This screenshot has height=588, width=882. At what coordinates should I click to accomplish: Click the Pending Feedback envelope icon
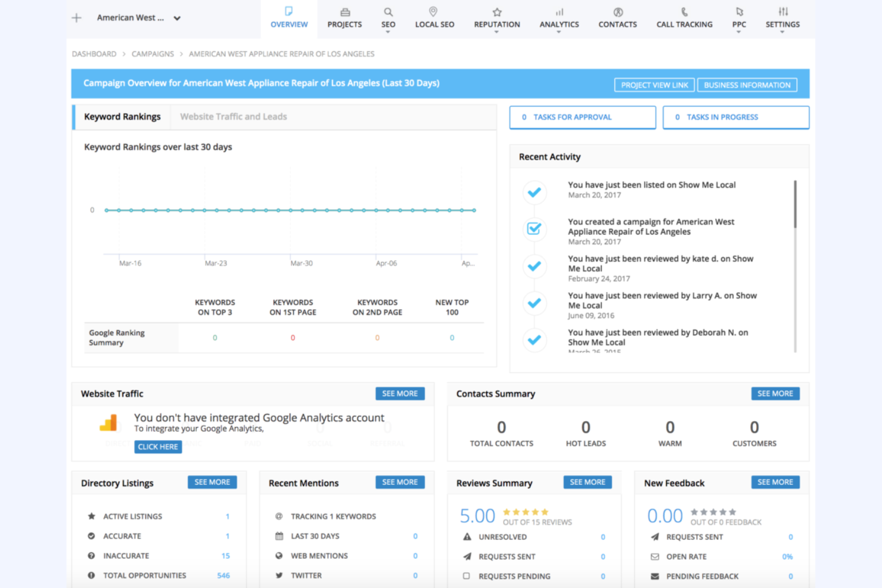coord(655,576)
